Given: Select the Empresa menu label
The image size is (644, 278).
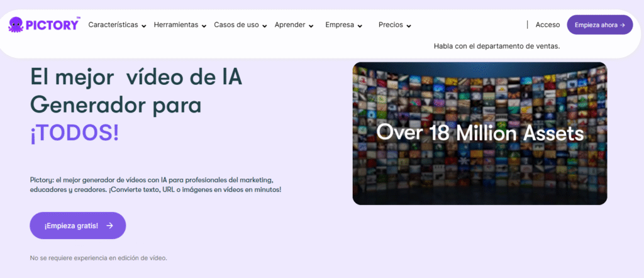Looking at the screenshot, I should pyautogui.click(x=340, y=25).
